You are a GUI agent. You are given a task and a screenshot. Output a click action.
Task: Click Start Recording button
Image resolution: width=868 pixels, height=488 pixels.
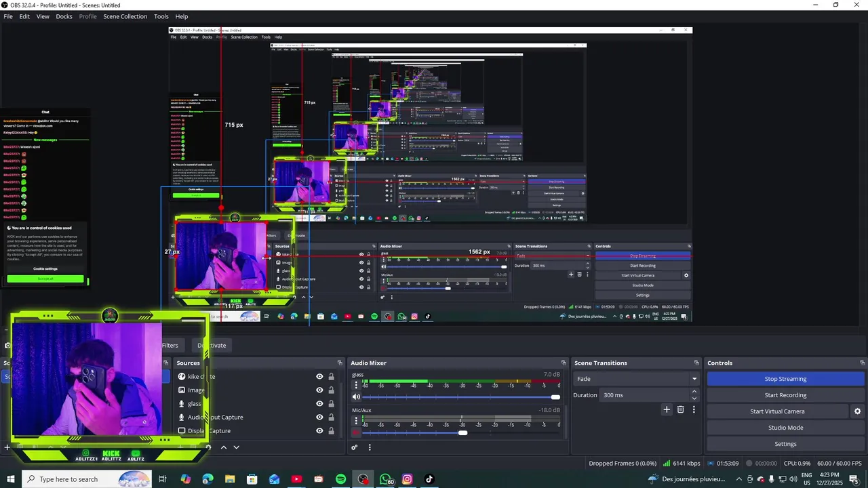pyautogui.click(x=785, y=395)
